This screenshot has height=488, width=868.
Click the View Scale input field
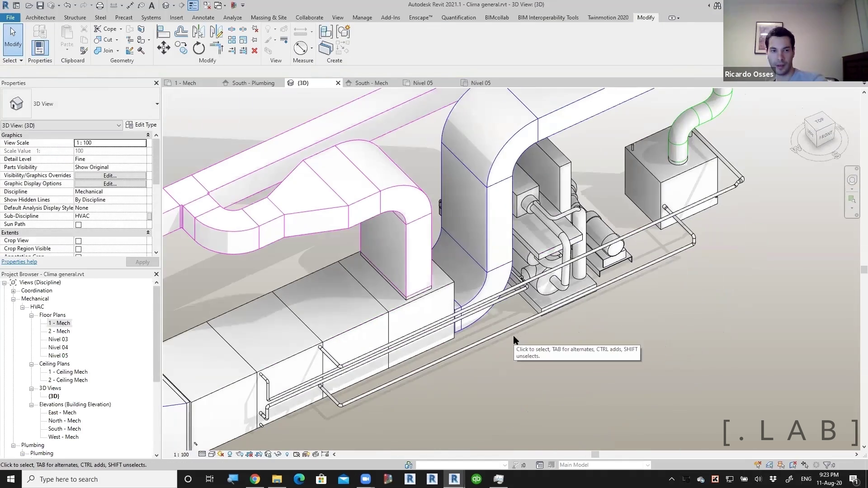[x=110, y=143]
